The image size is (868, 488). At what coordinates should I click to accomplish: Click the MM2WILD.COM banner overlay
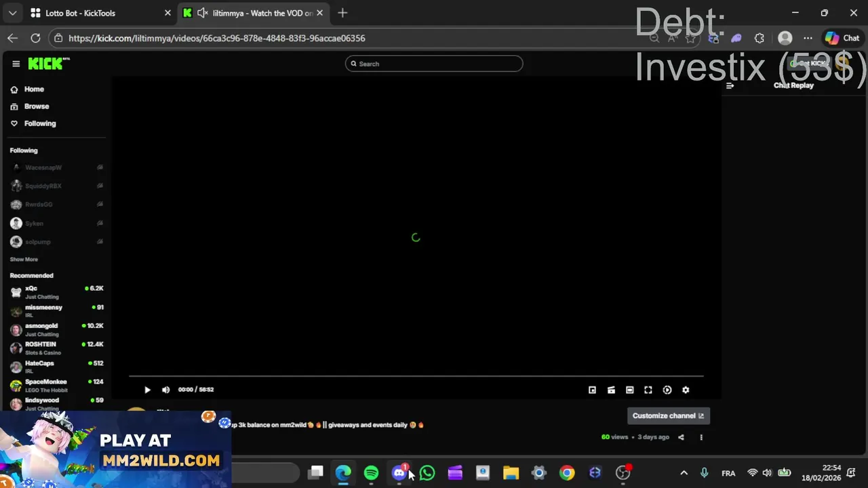point(115,449)
